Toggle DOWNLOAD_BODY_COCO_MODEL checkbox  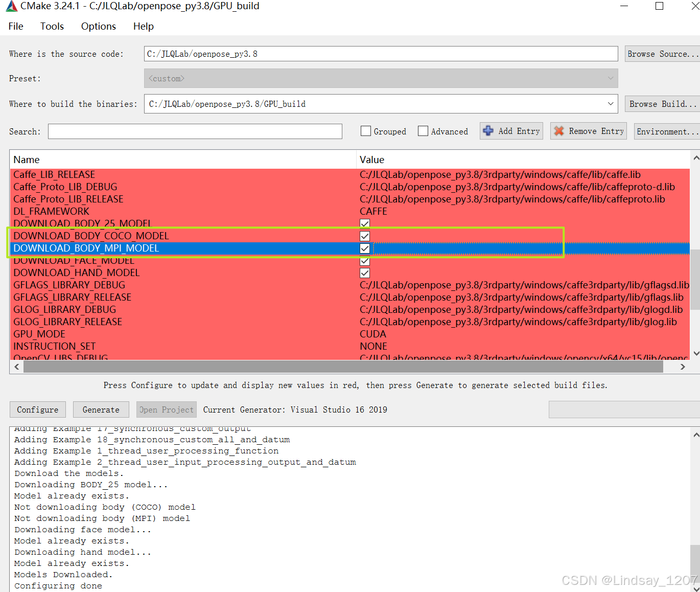click(365, 236)
